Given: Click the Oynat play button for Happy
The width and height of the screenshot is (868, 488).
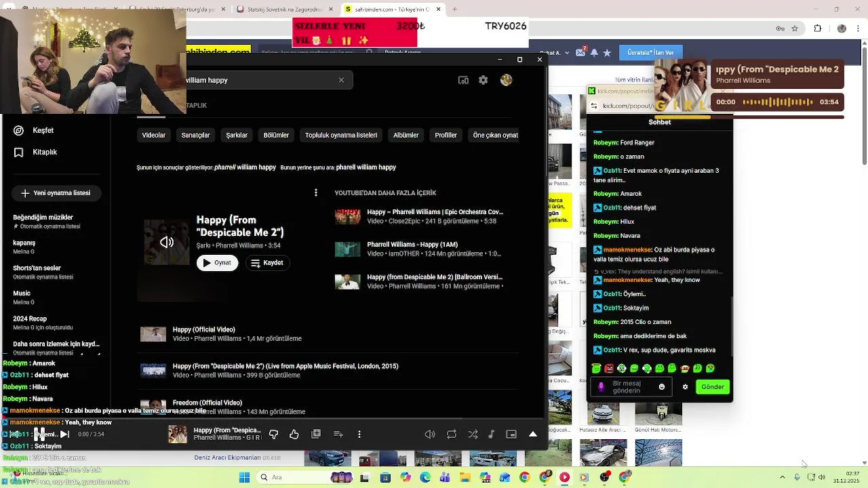Looking at the screenshot, I should point(217,263).
